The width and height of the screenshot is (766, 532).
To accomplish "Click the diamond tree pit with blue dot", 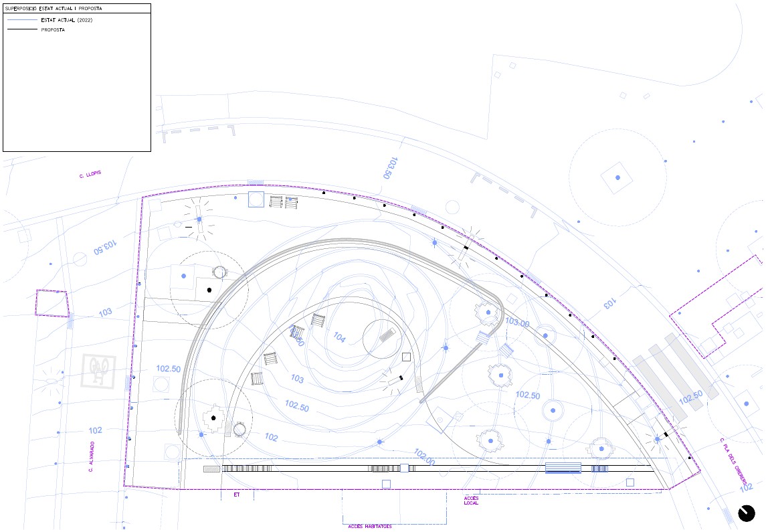I will click(x=617, y=178).
